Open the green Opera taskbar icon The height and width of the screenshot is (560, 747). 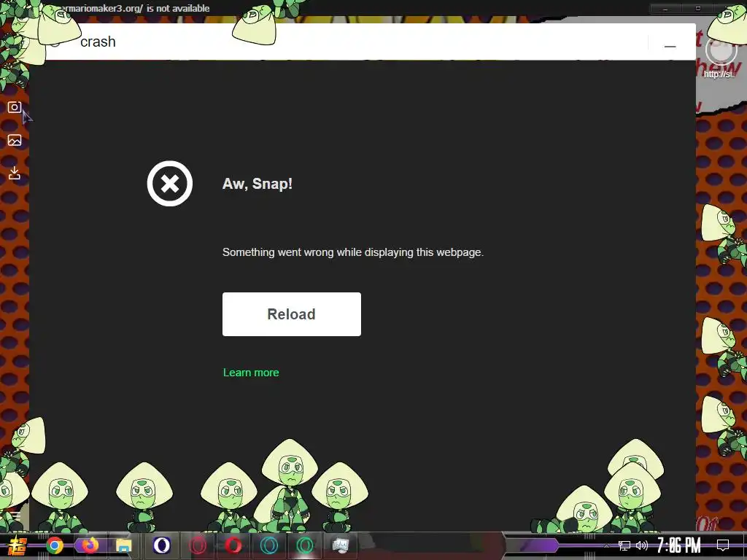(305, 545)
